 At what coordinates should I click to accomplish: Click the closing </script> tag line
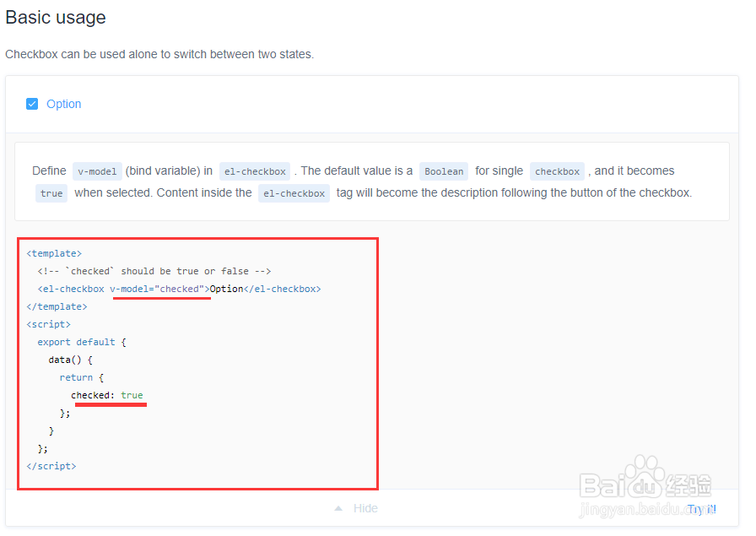click(x=51, y=466)
